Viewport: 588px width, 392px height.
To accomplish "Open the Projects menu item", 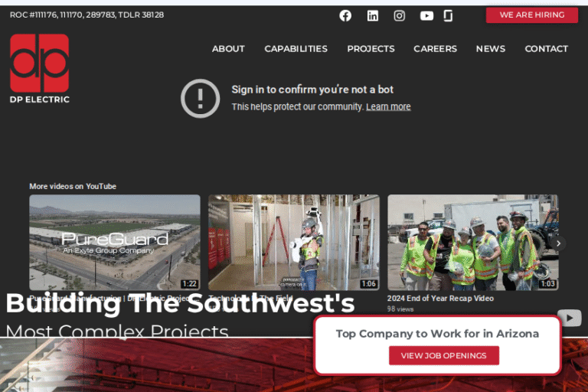I will pos(371,49).
